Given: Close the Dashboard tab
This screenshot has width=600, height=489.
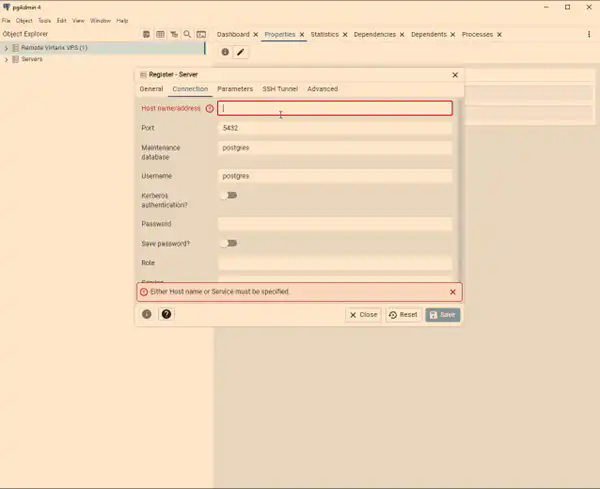Looking at the screenshot, I should coord(256,35).
